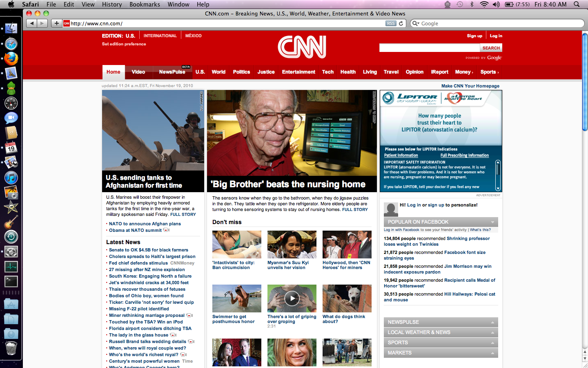Click the add bookmark plus button

tap(56, 23)
